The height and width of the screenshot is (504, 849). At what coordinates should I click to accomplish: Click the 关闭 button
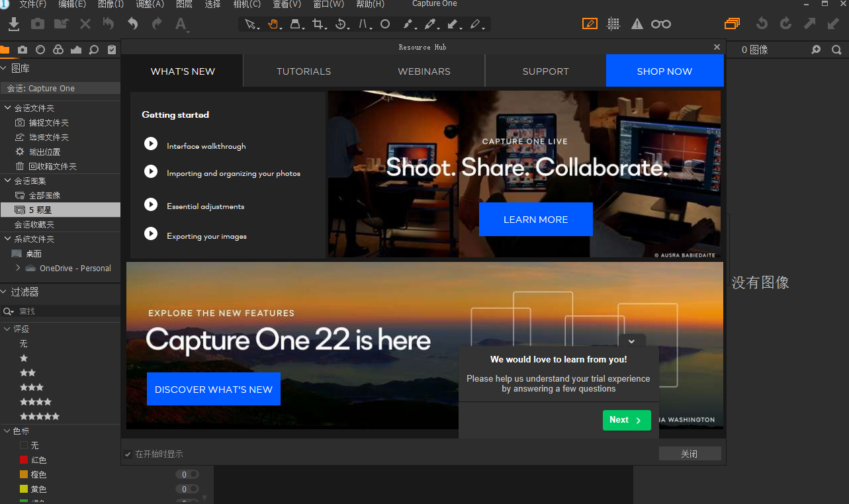coord(690,454)
